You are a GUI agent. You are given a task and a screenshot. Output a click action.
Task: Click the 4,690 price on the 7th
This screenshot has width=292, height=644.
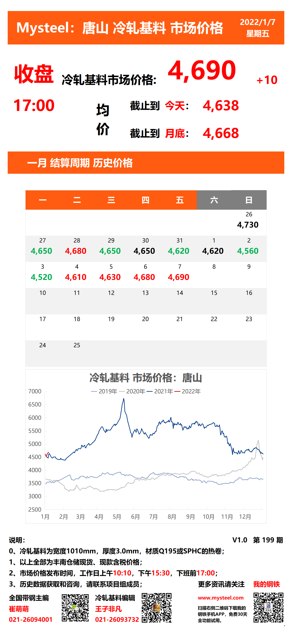coord(179,277)
